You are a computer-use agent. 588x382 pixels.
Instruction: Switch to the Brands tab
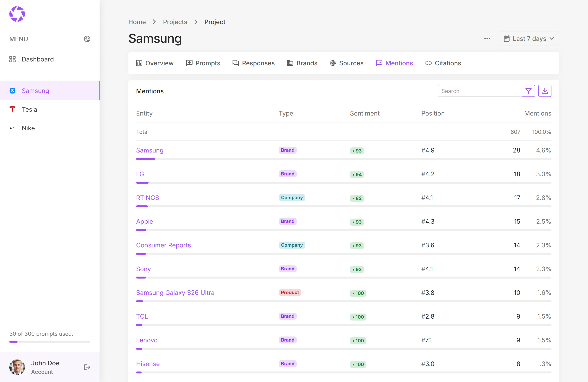click(302, 63)
